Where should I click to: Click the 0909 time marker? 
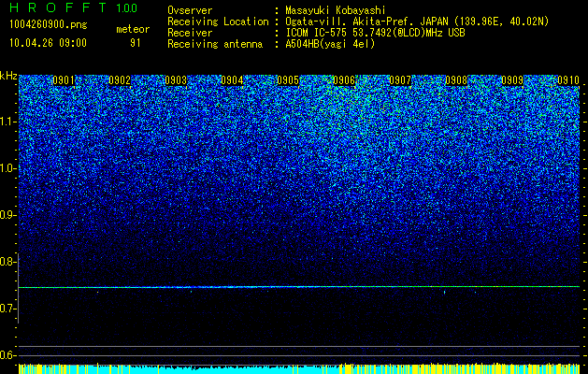[x=512, y=80]
